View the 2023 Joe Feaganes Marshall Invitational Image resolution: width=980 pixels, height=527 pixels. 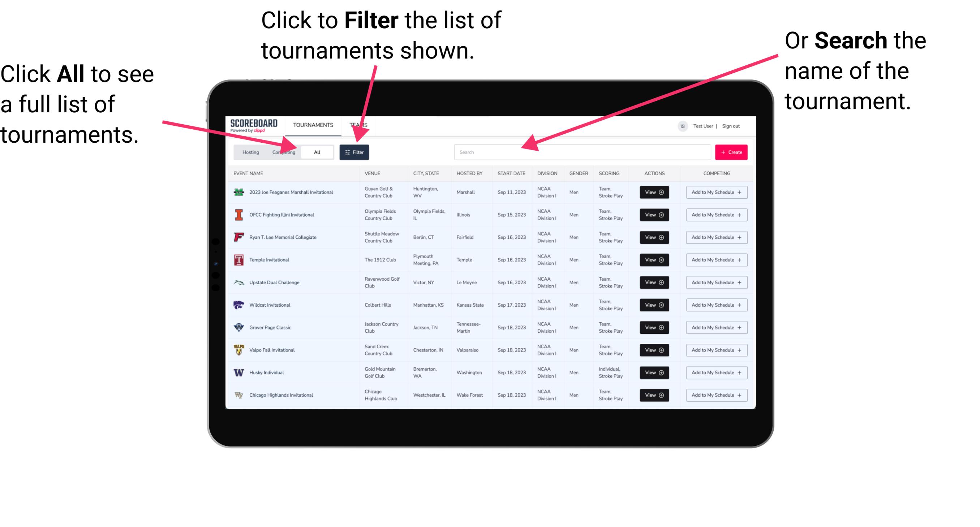pyautogui.click(x=654, y=193)
